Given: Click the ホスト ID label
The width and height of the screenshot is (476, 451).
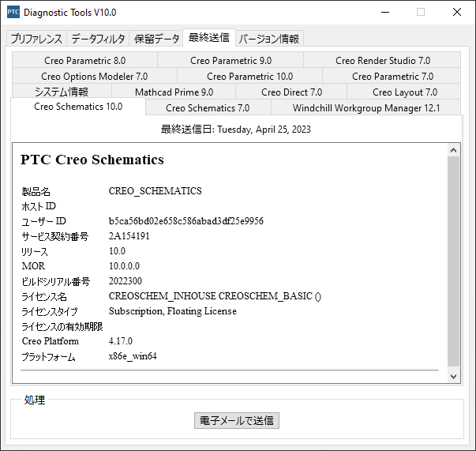Looking at the screenshot, I should [39, 206].
